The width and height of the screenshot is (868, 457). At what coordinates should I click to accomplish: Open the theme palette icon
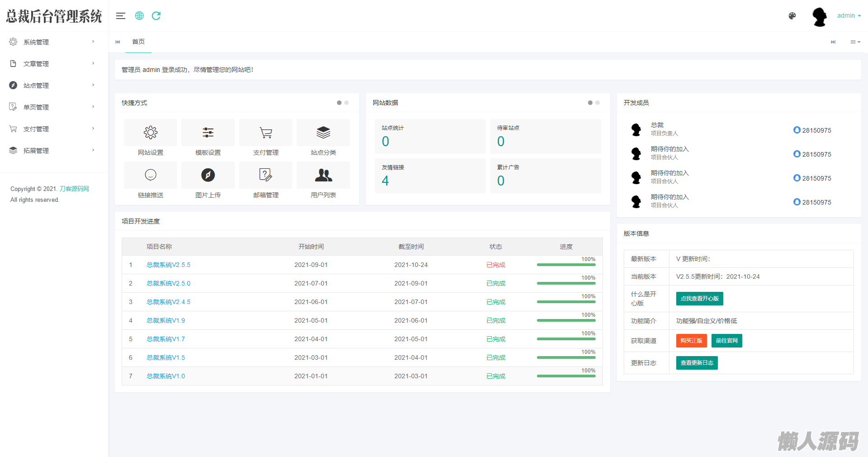coord(792,16)
